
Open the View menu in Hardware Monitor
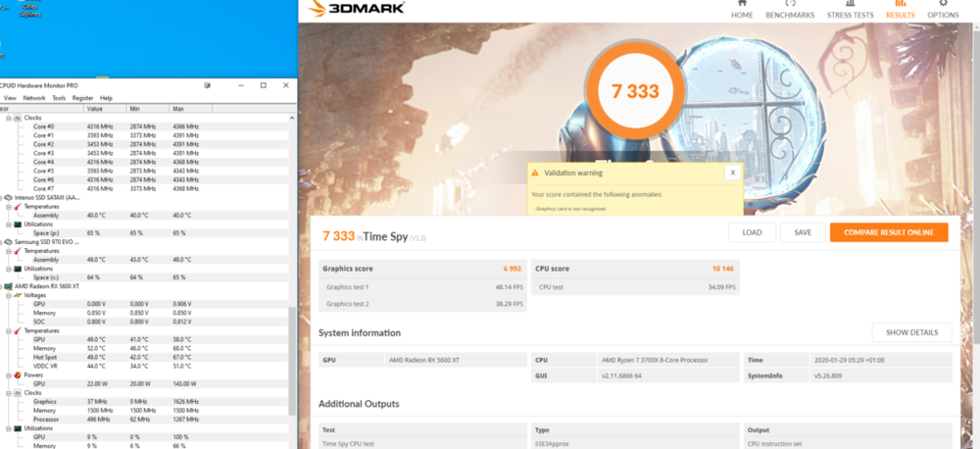pos(10,98)
